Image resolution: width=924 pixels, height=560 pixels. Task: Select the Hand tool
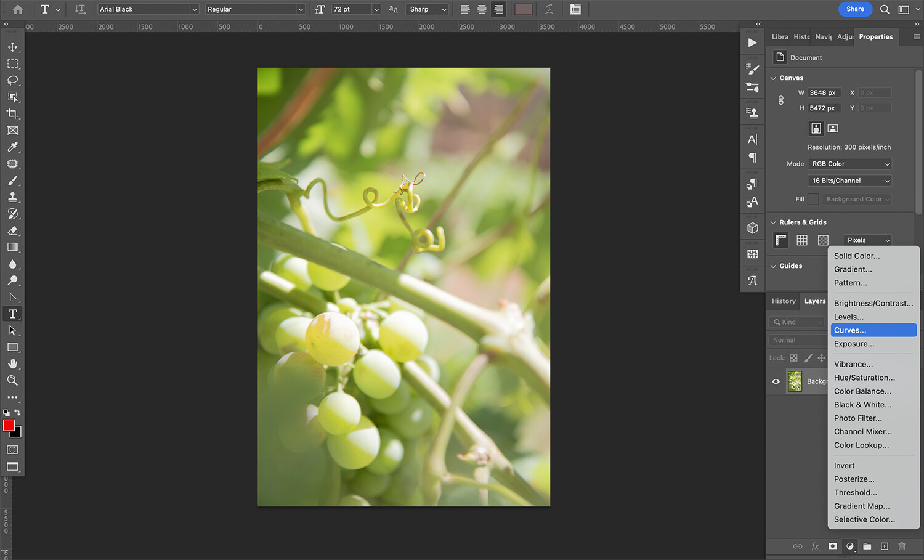(x=12, y=364)
